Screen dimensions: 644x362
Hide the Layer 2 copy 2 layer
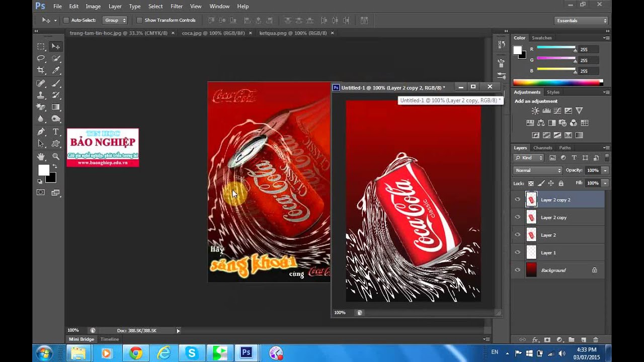coord(517,200)
